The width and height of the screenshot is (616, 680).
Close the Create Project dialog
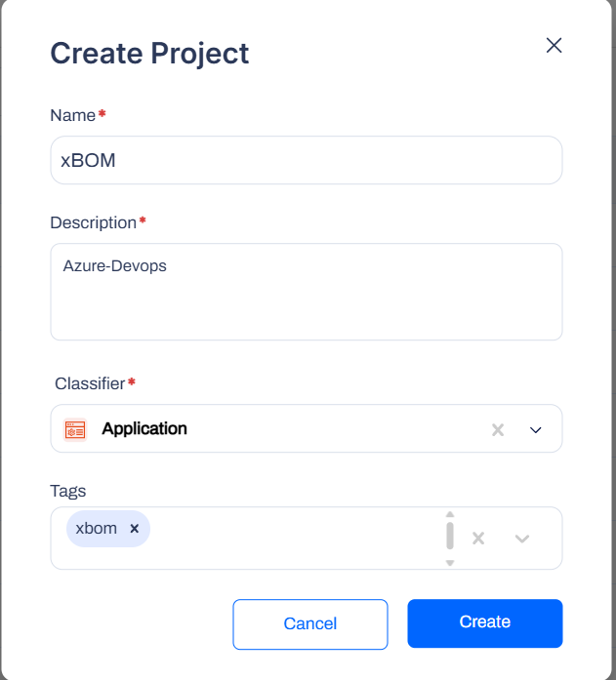[554, 45]
